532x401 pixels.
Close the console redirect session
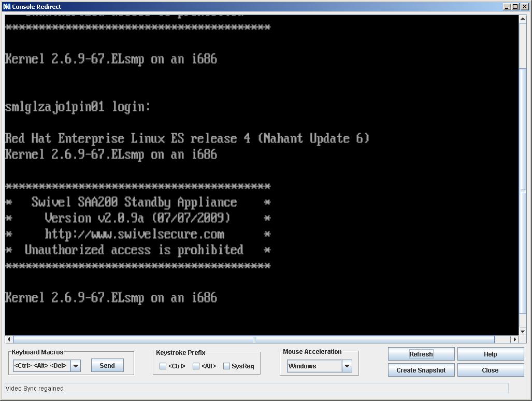490,370
